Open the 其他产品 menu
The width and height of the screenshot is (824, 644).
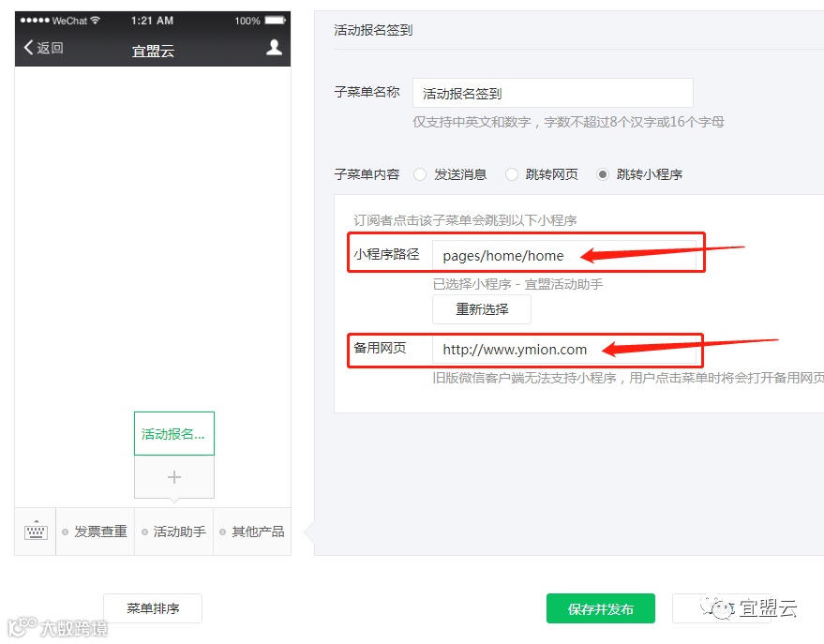252,532
